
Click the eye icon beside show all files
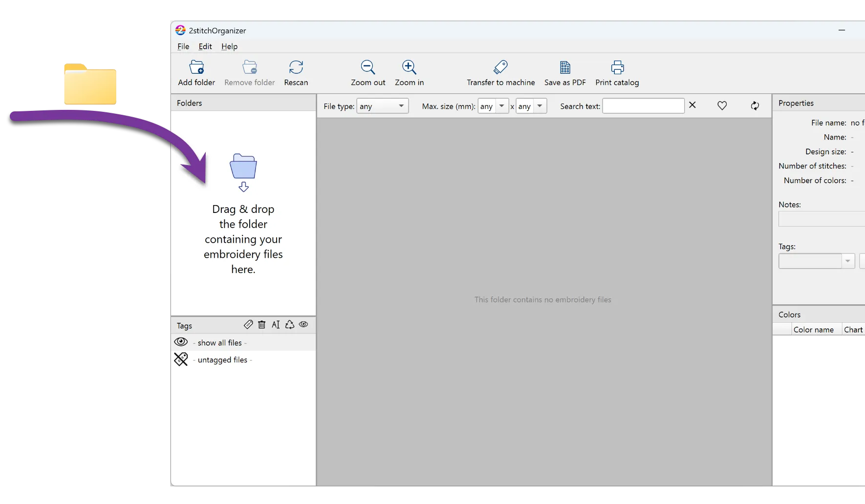(181, 342)
